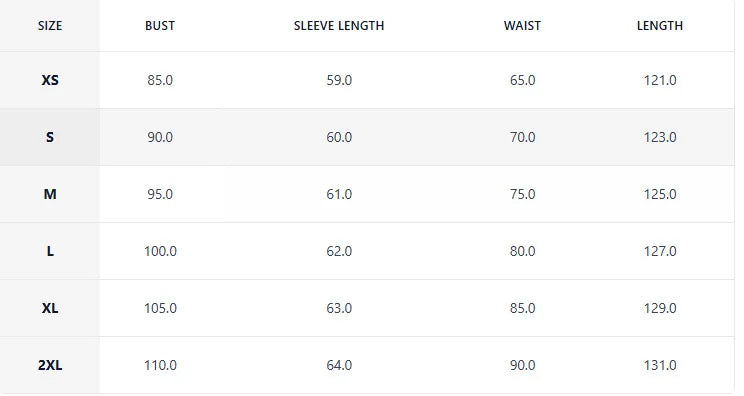Click the SLEEVE LENGTH column header
Screen dimensions: 744x396
[x=339, y=26]
